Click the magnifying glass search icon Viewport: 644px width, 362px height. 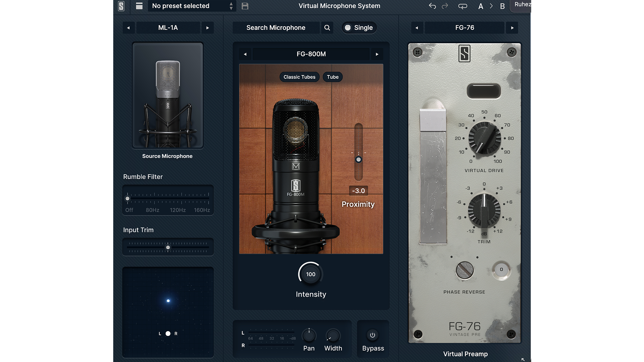point(327,28)
